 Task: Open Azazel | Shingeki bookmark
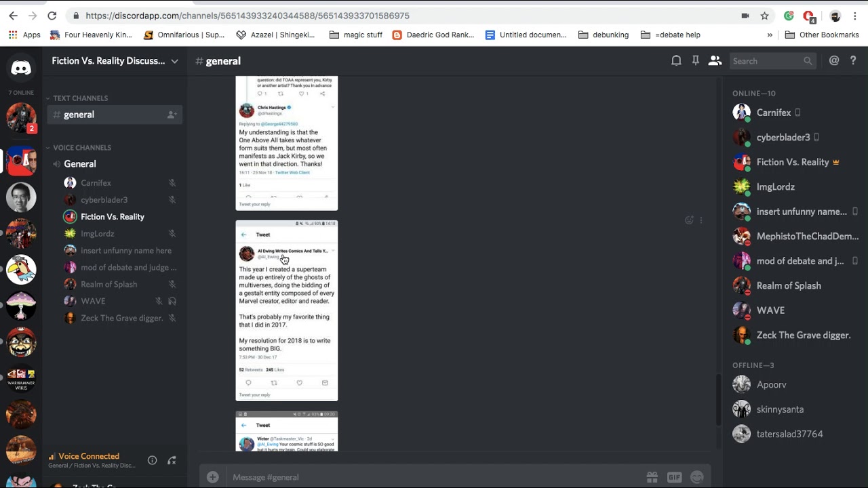coord(275,35)
